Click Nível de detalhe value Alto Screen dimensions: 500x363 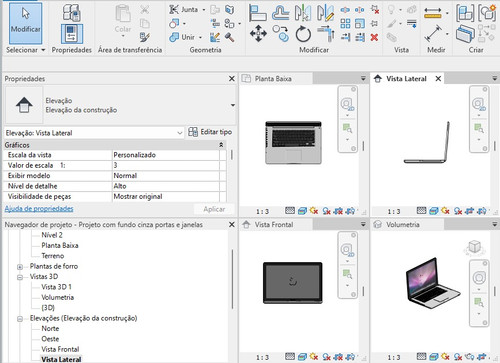click(166, 186)
